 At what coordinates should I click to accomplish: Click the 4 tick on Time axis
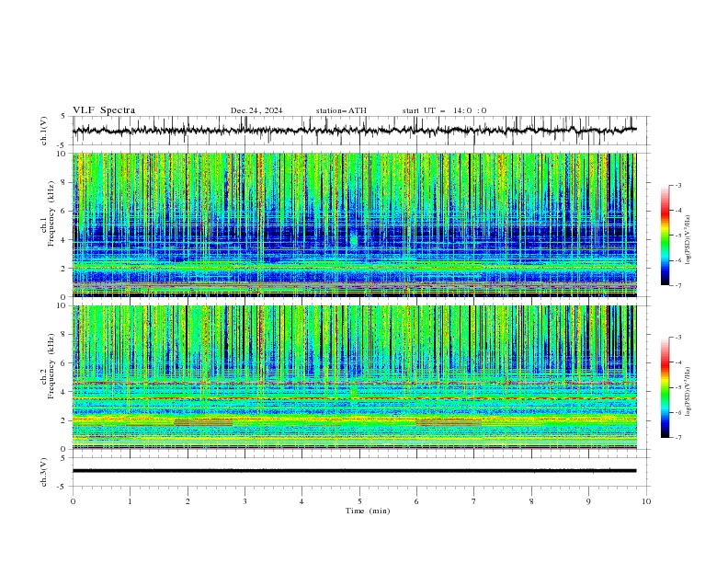click(x=301, y=501)
